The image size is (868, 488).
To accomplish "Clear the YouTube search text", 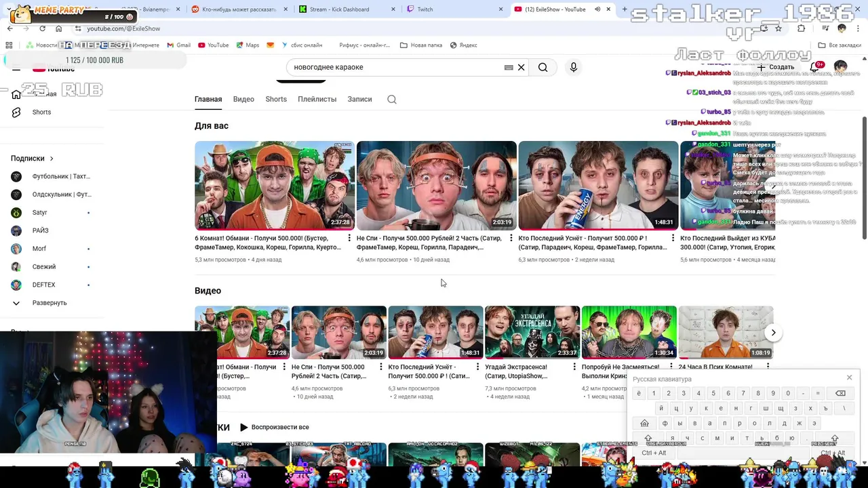I will 521,67.
